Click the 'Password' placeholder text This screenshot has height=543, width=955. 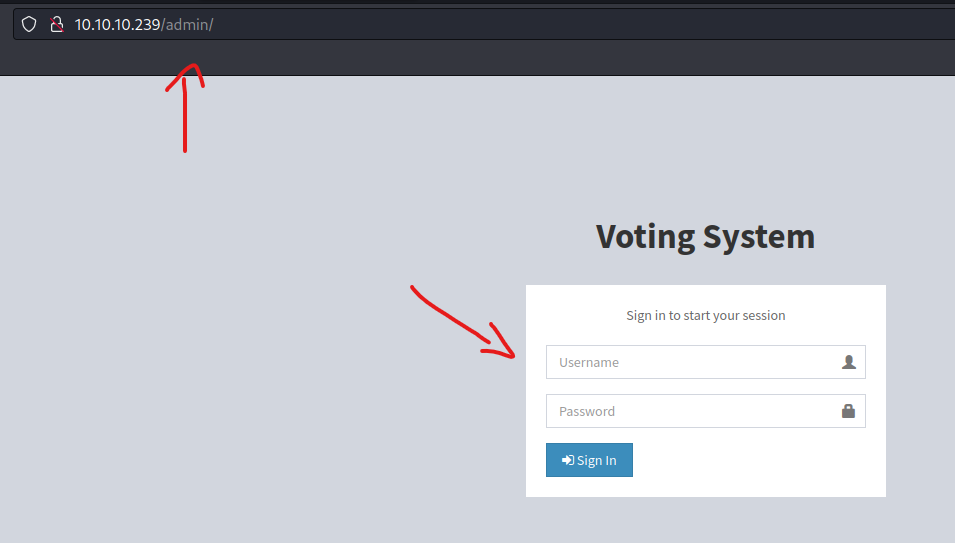(587, 412)
